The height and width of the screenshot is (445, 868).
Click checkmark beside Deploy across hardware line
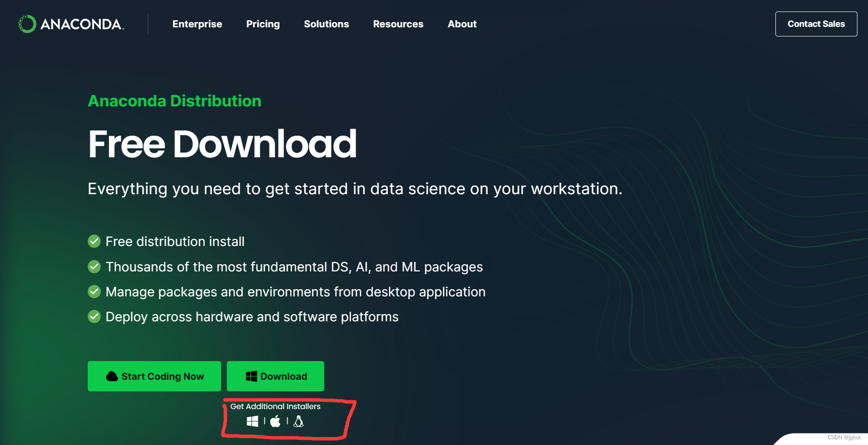pos(94,316)
